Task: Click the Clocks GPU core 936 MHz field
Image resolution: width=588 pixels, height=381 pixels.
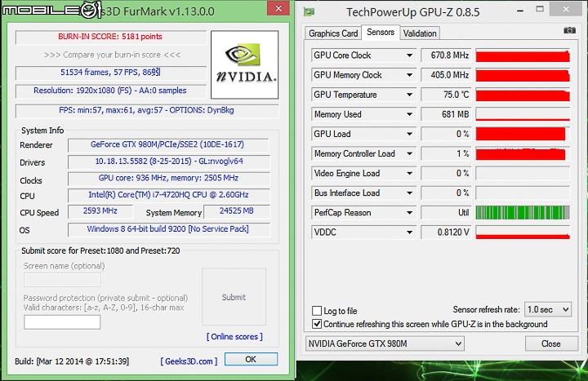Action: pos(168,179)
